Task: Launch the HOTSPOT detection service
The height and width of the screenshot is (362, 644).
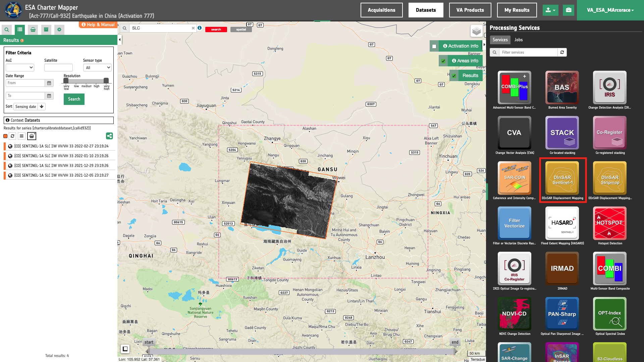Action: point(610,223)
